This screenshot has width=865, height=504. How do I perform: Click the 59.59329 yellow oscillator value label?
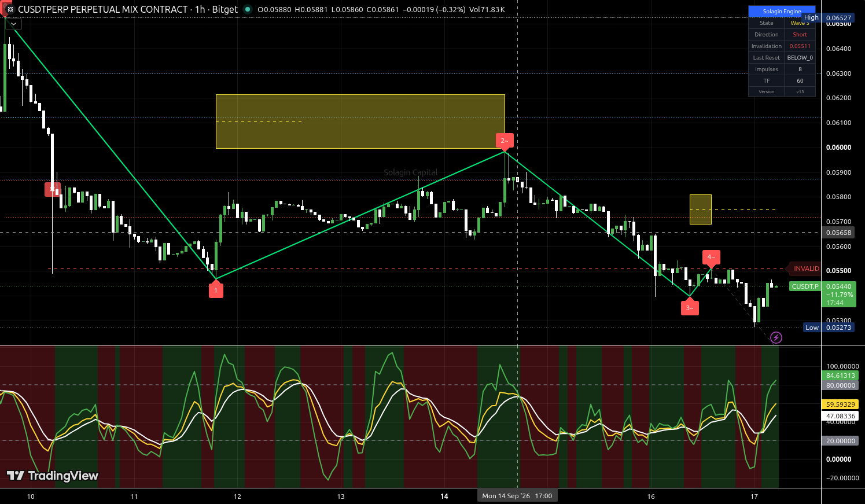point(840,404)
